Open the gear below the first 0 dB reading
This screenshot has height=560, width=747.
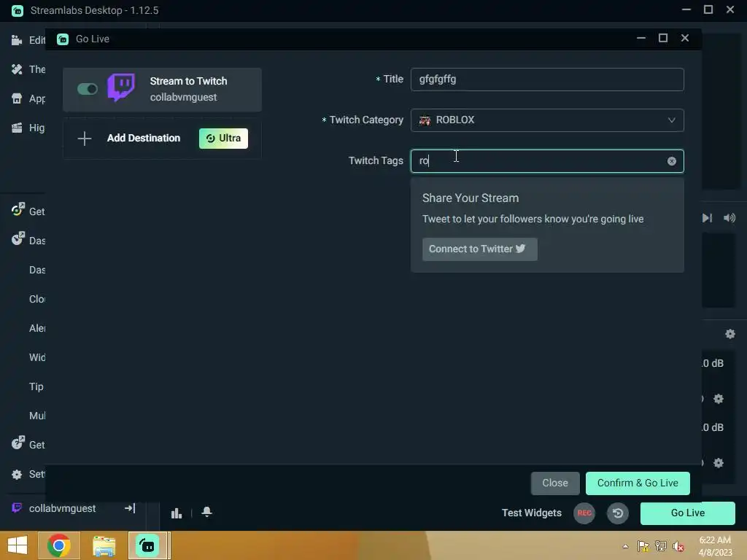click(x=719, y=399)
